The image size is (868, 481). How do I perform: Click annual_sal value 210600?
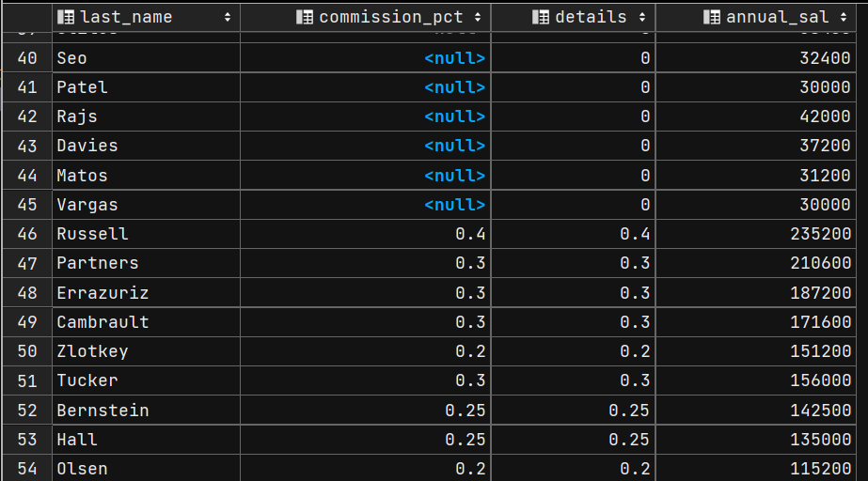pos(756,263)
